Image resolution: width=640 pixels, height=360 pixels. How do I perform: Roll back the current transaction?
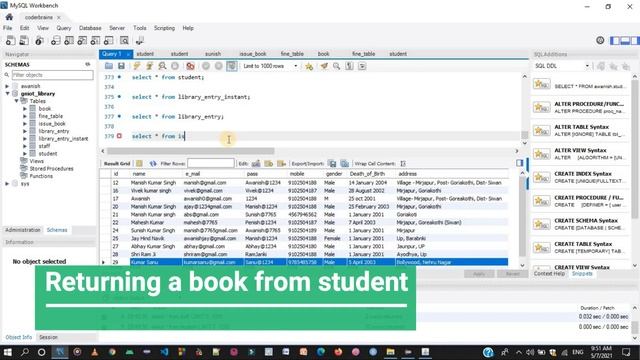click(x=218, y=66)
